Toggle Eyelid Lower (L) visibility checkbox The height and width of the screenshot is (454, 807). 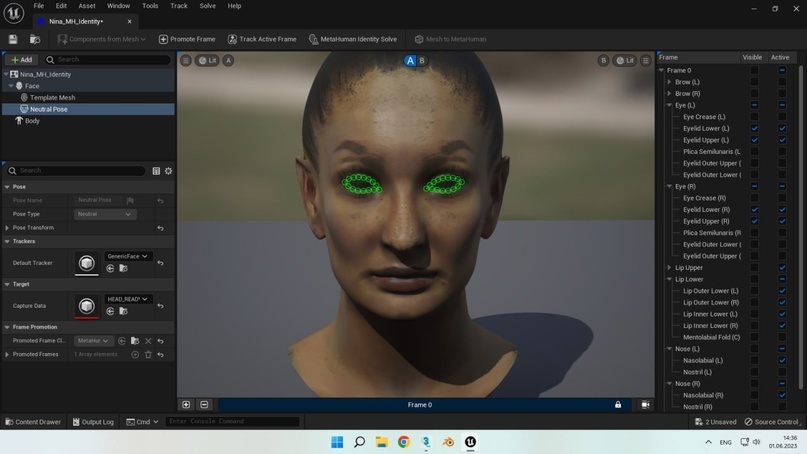point(754,128)
